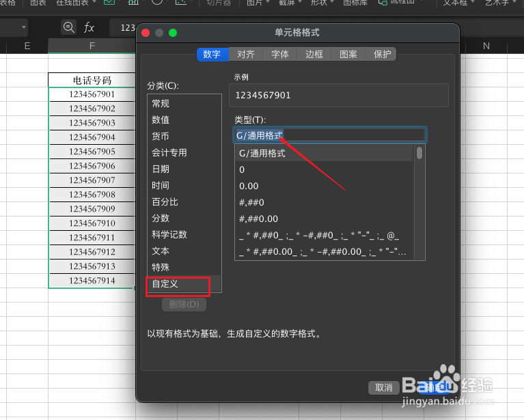Select column F header
Screen dimensions: 524x420
coord(92,46)
